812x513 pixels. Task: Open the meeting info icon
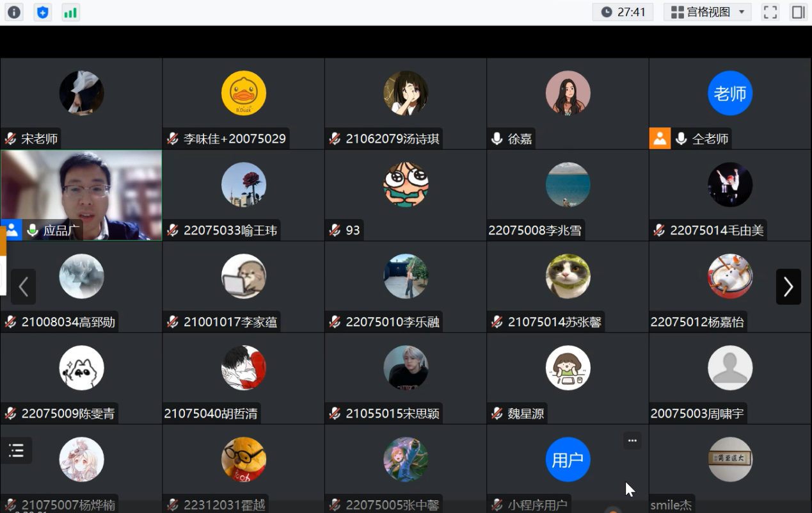coord(14,12)
